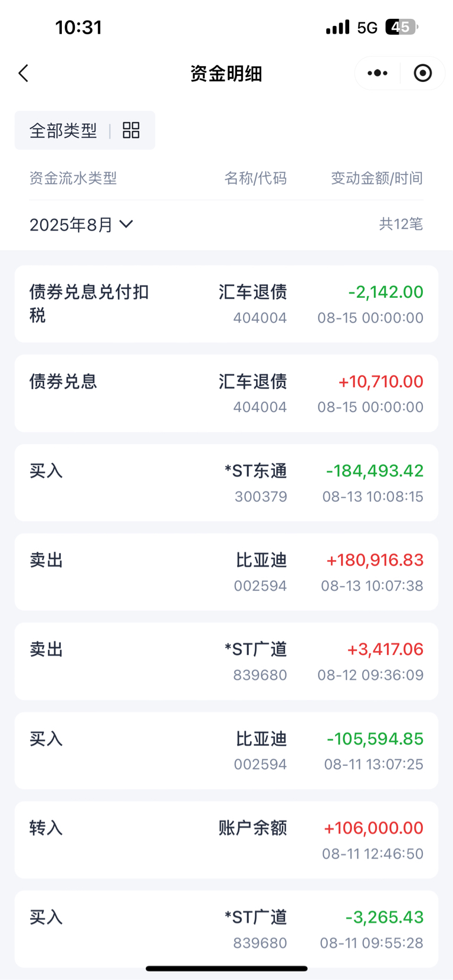Tap the 变动金额/时间 column header
This screenshot has width=453, height=980.
pos(377,178)
